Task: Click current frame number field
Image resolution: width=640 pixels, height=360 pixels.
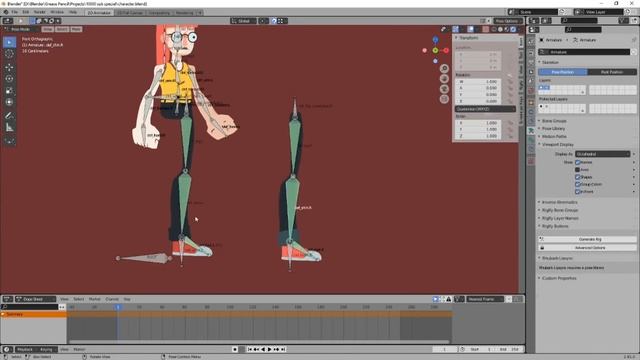Action: pos(445,349)
